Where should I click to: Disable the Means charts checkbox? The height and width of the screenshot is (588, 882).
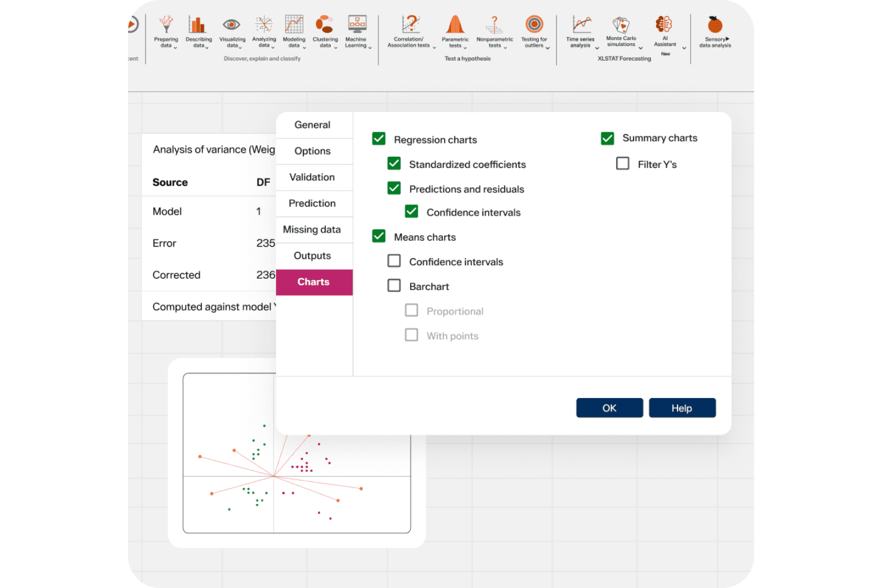(378, 236)
